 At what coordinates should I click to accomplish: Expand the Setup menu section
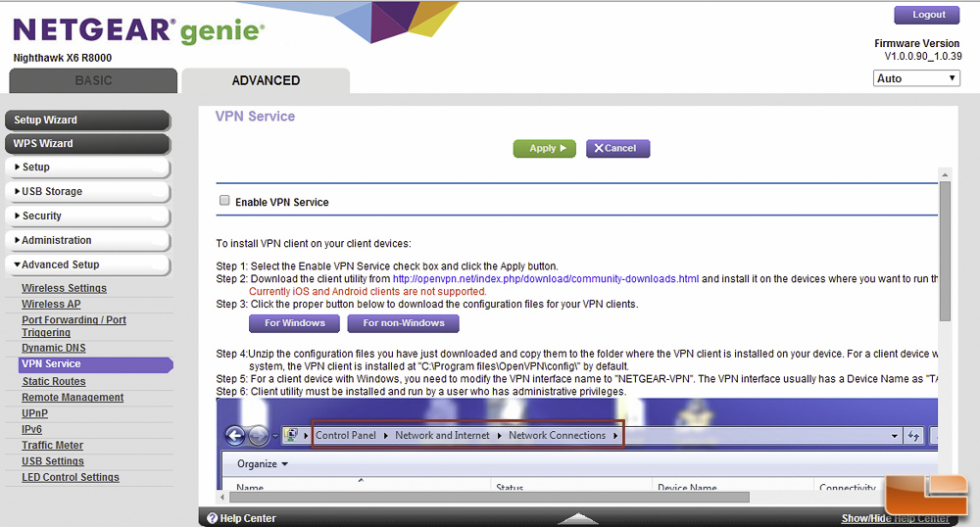[87, 168]
